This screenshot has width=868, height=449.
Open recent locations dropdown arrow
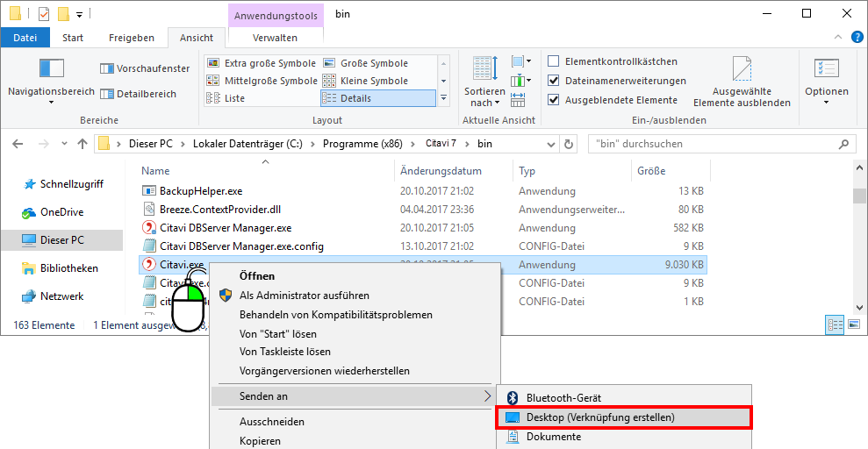coord(64,144)
